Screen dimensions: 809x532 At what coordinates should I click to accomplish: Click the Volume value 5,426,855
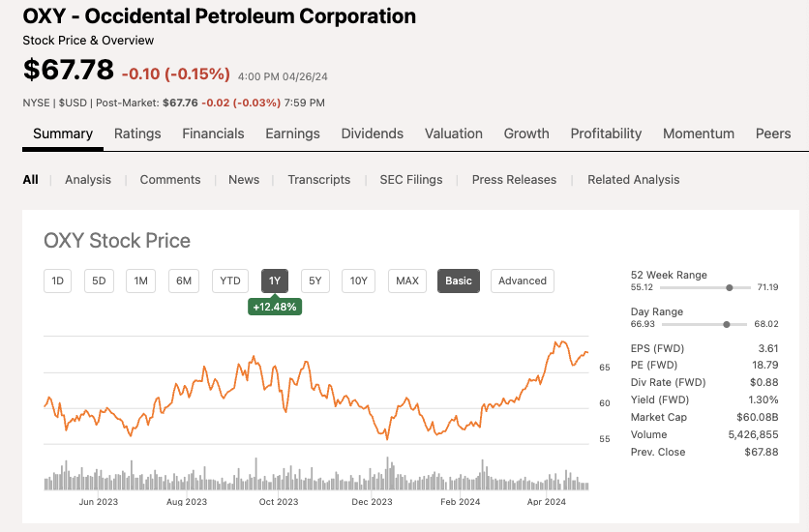(753, 434)
